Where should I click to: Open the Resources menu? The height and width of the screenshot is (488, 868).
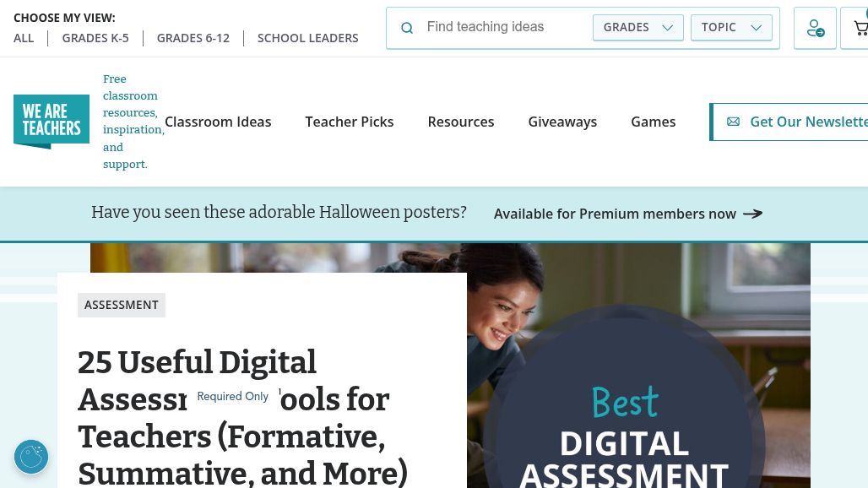tap(461, 122)
